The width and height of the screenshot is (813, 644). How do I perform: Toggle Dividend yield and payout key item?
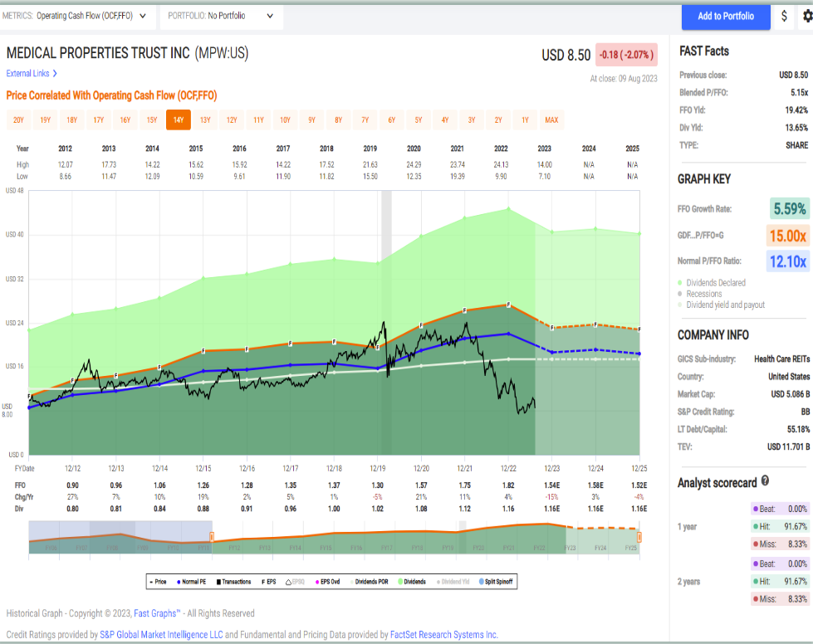tap(721, 305)
